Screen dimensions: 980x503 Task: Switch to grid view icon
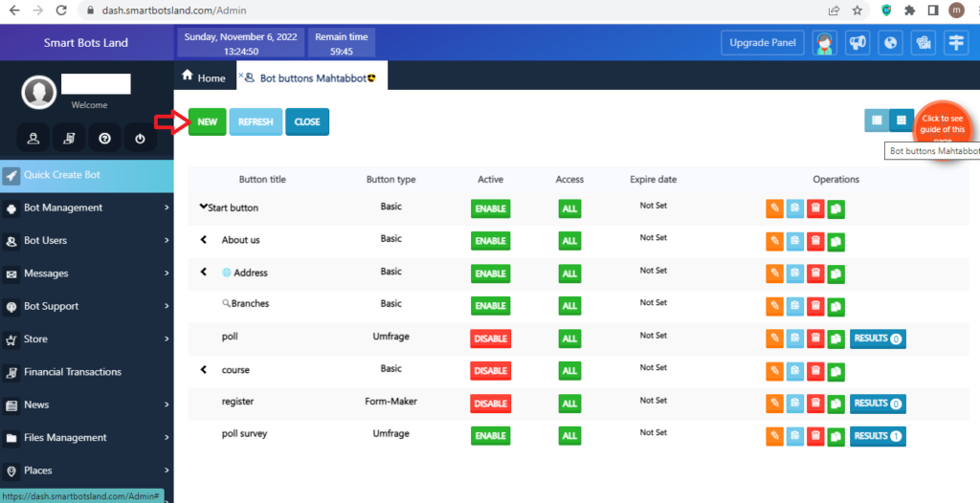coord(900,120)
